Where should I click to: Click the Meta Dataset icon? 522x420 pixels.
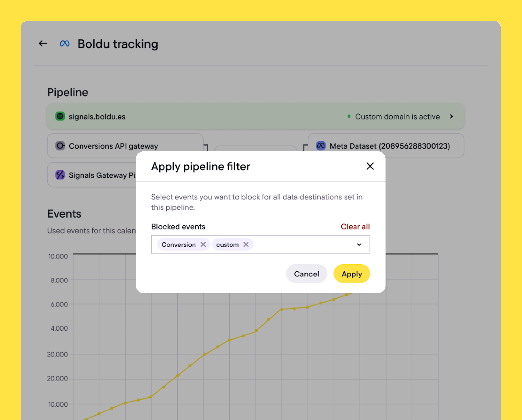(x=321, y=146)
